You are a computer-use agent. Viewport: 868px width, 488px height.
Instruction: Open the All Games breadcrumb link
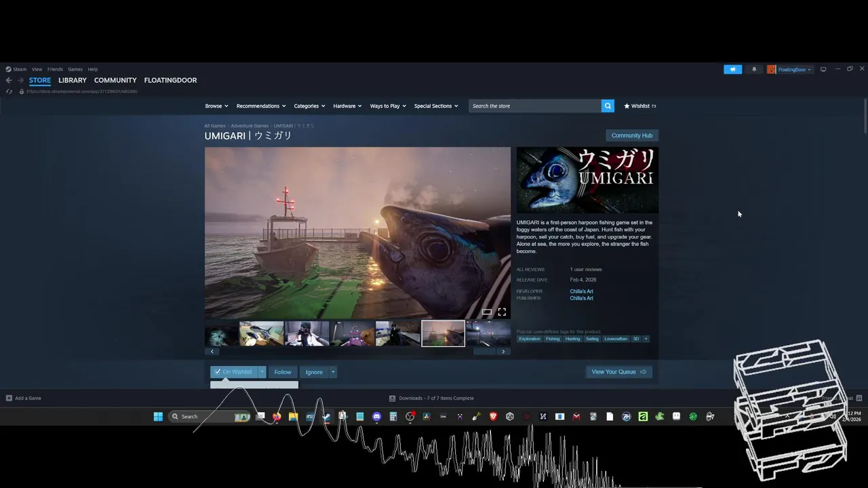click(215, 125)
